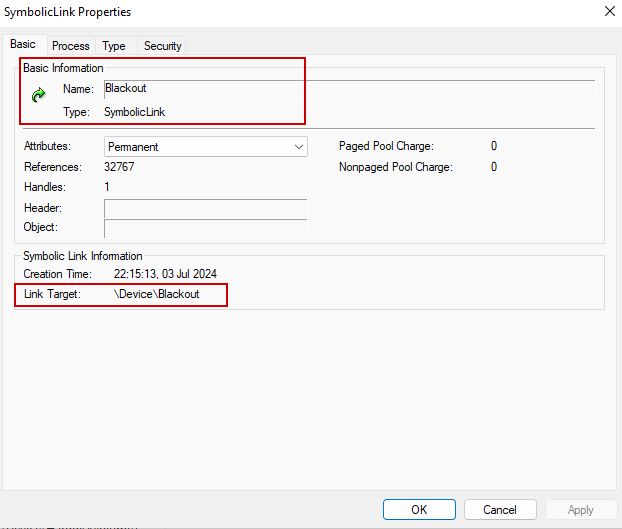This screenshot has width=622, height=529.
Task: Click the SymbolicLink type value text
Action: click(x=135, y=112)
